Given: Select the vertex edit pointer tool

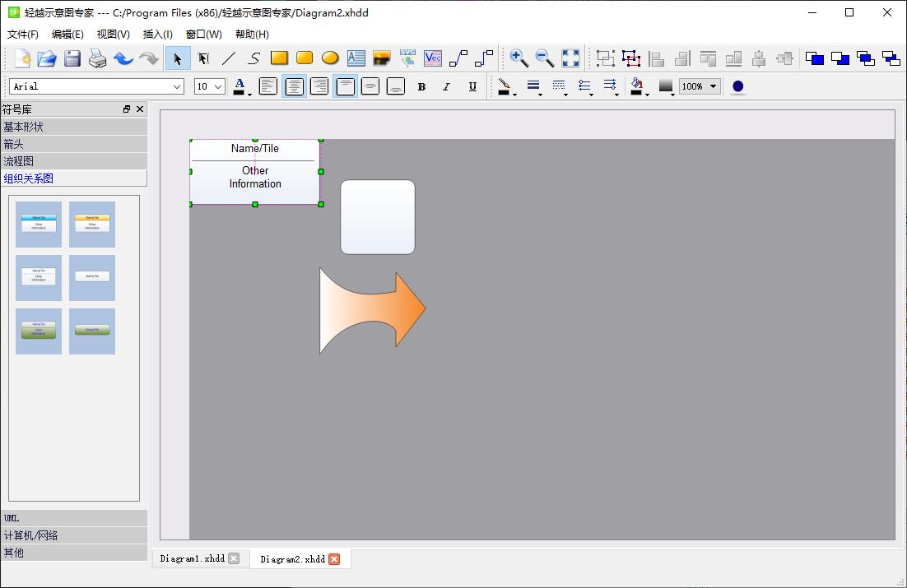Looking at the screenshot, I should coord(203,58).
